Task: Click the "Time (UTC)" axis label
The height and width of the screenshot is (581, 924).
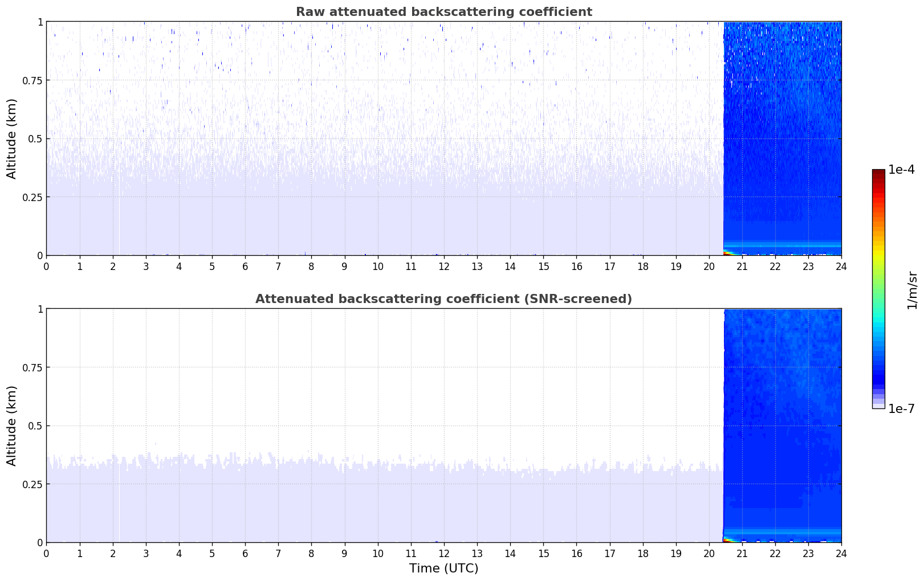Action: click(x=443, y=568)
